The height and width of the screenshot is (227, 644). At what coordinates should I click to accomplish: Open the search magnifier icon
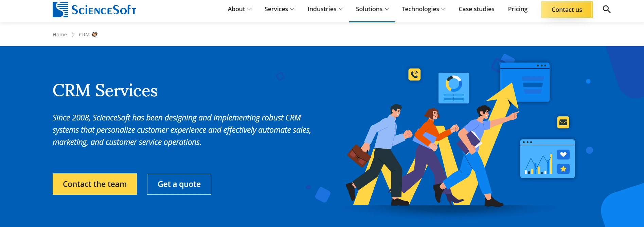point(606,9)
